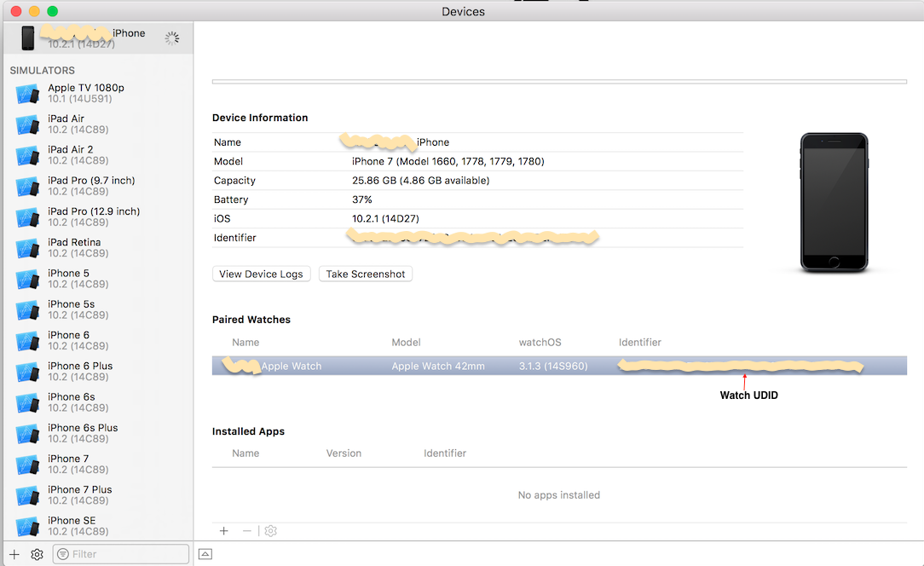Click the iPhone 5s simulator icon
Viewport: 924px width, 566px height.
pos(27,309)
